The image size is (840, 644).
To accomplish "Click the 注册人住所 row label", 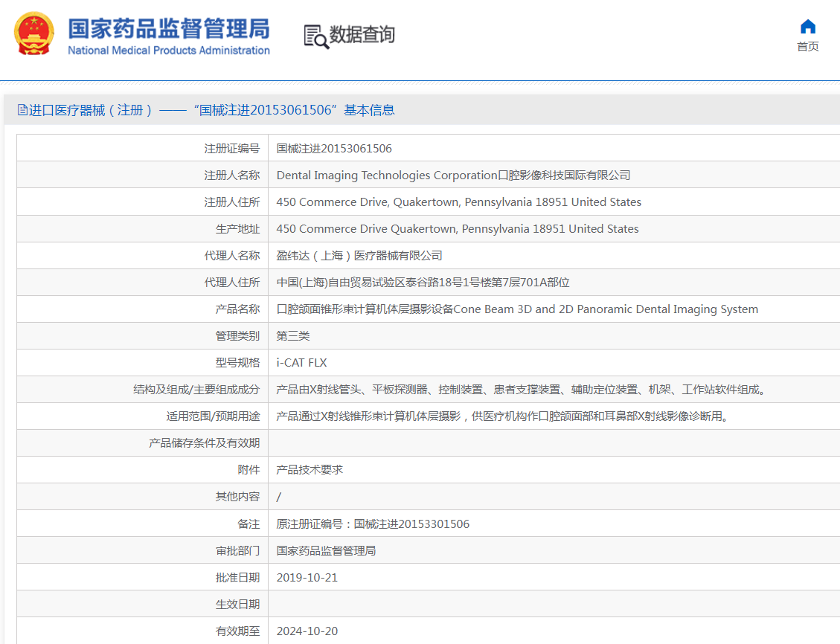I will (x=231, y=202).
